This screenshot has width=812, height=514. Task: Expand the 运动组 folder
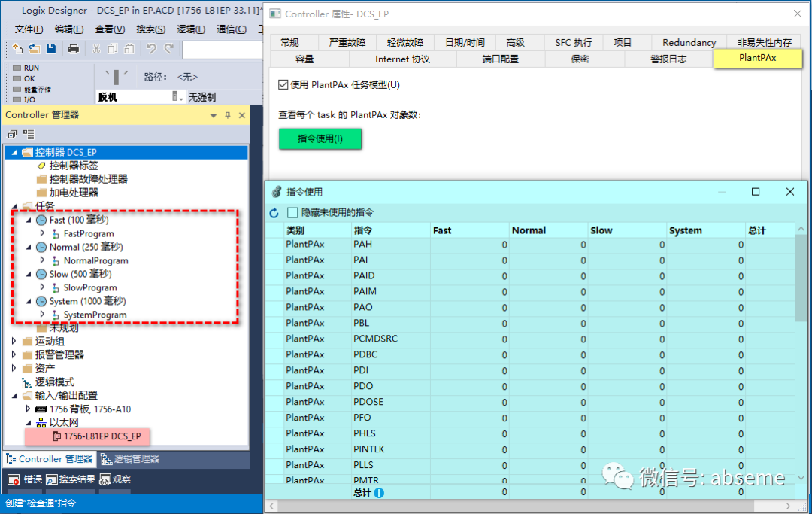pyautogui.click(x=14, y=342)
